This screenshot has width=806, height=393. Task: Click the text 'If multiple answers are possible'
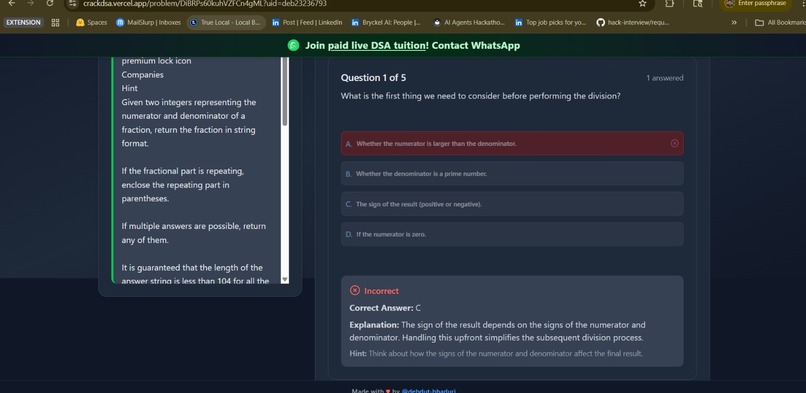(193, 233)
